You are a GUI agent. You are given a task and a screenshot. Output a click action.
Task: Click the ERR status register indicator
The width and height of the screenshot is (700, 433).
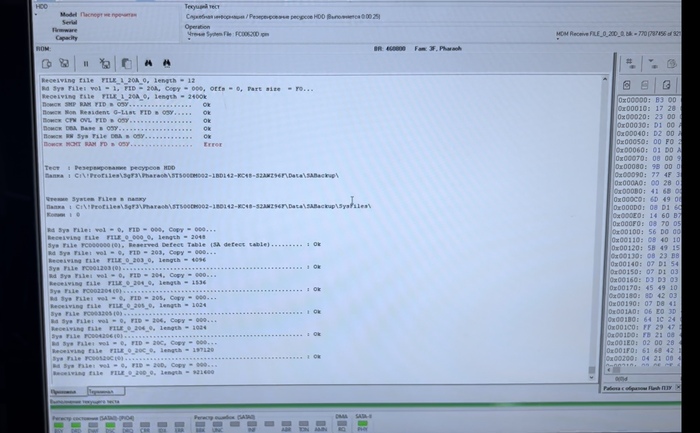pos(179,427)
